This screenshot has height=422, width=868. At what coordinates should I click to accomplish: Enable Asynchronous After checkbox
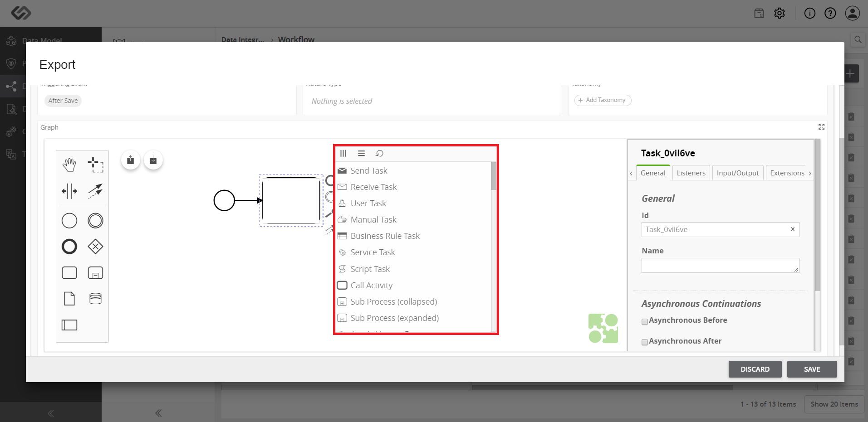pos(644,342)
